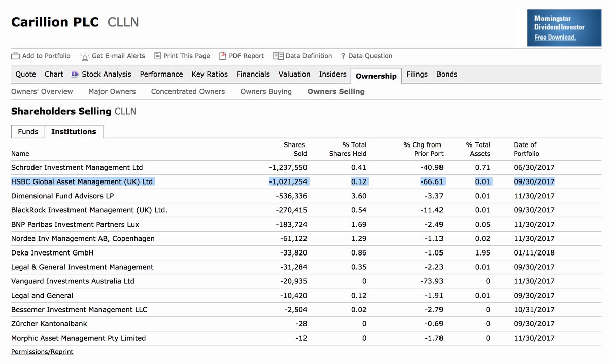Switch to Stock Analysis tab
This screenshot has width=609, height=364.
(x=107, y=74)
